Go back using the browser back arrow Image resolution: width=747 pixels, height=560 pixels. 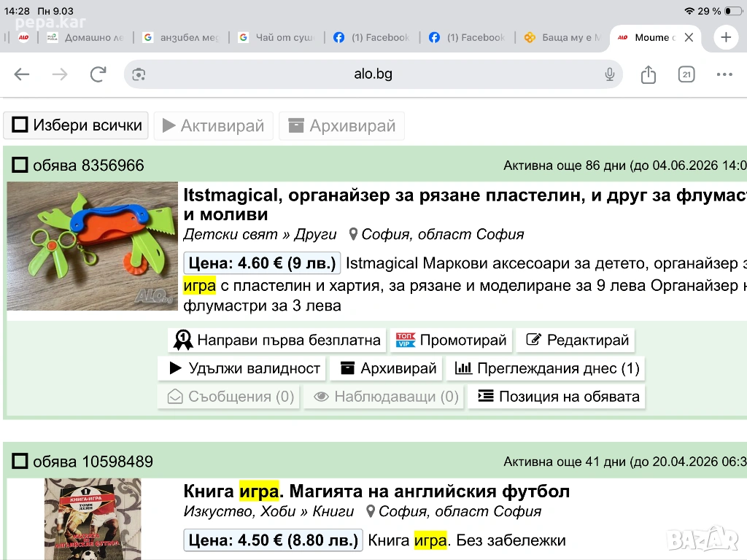tap(22, 74)
